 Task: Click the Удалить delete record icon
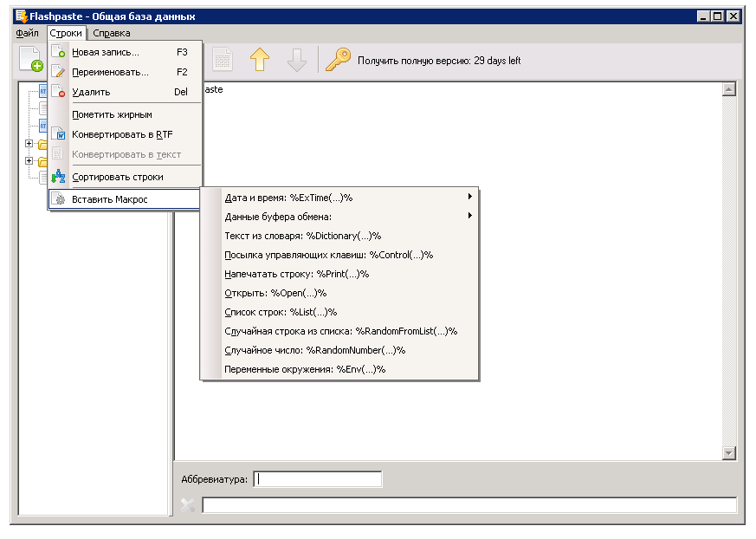[58, 91]
